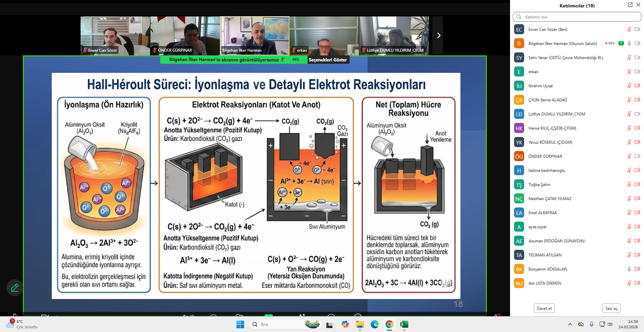The height and width of the screenshot is (332, 644).
Task: Click the Windows Start button
Action: pos(240,324)
